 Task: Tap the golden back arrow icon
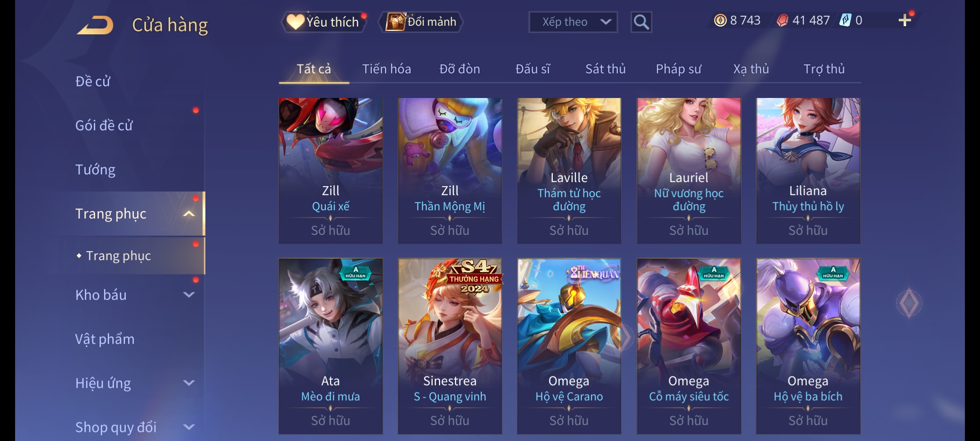[x=95, y=25]
